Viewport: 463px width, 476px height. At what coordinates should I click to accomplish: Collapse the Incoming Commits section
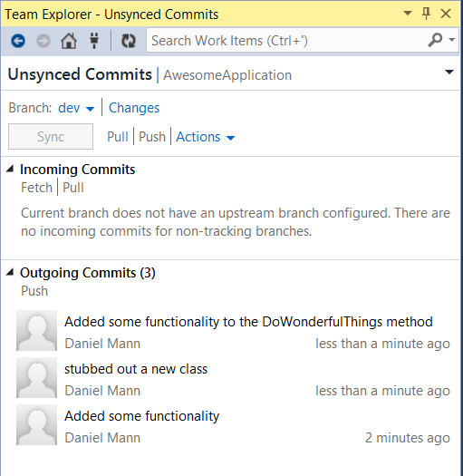(x=10, y=169)
